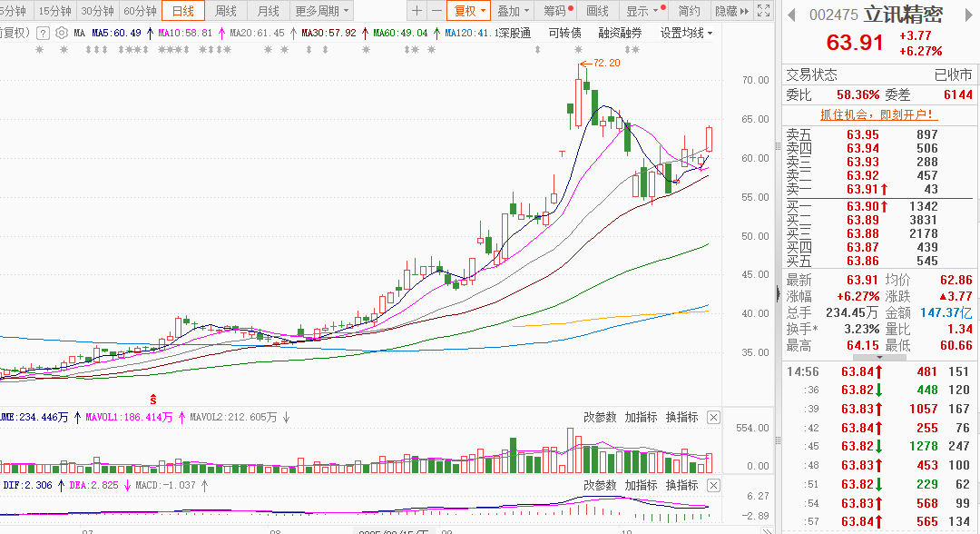Click 最高 value 64.15
980x534 pixels.
[x=863, y=345]
